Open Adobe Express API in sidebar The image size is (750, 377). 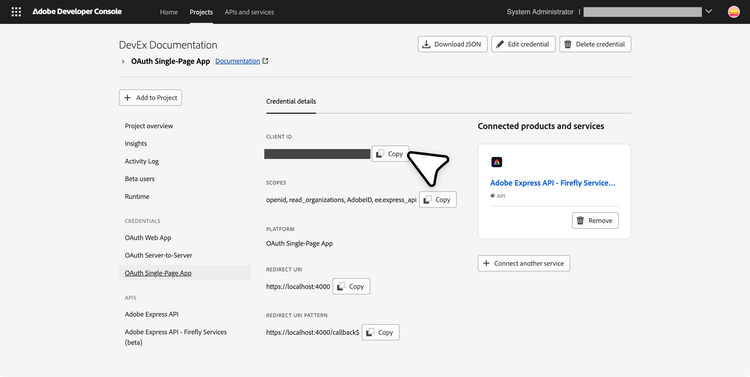click(152, 314)
